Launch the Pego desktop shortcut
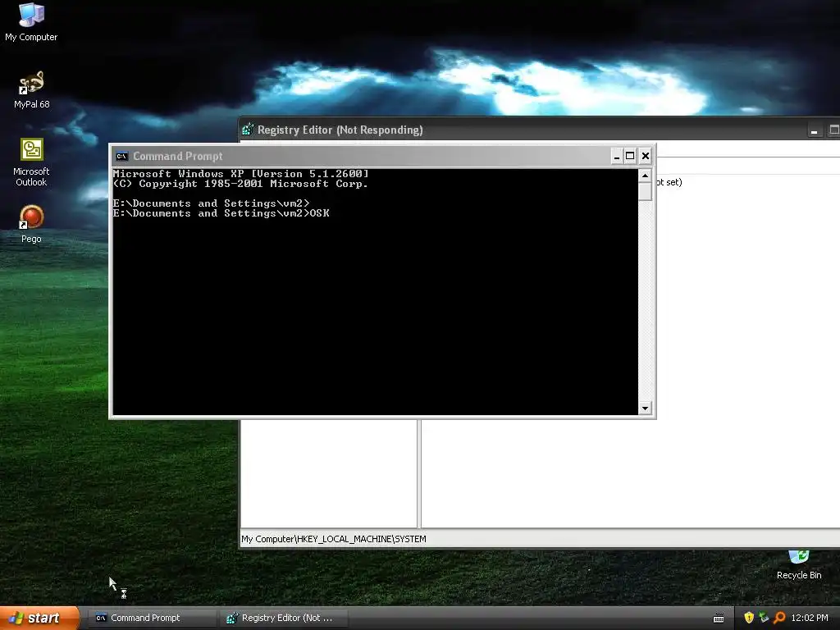Image resolution: width=840 pixels, height=630 pixels. pyautogui.click(x=31, y=224)
